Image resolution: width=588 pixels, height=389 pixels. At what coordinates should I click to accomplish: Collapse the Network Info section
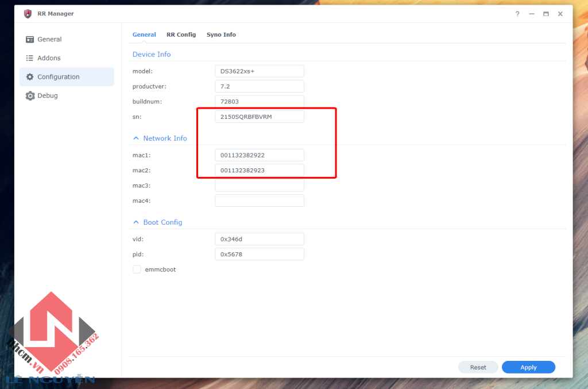pyautogui.click(x=136, y=138)
